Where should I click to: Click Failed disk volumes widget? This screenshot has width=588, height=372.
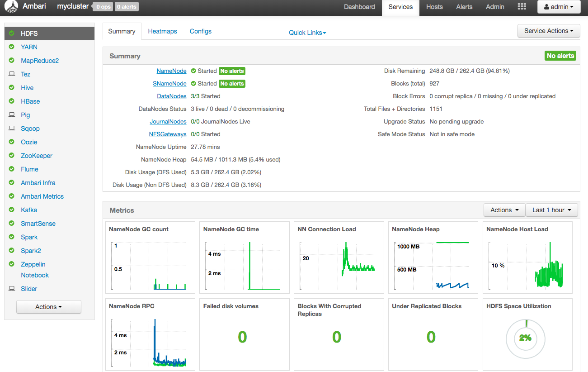pyautogui.click(x=245, y=334)
